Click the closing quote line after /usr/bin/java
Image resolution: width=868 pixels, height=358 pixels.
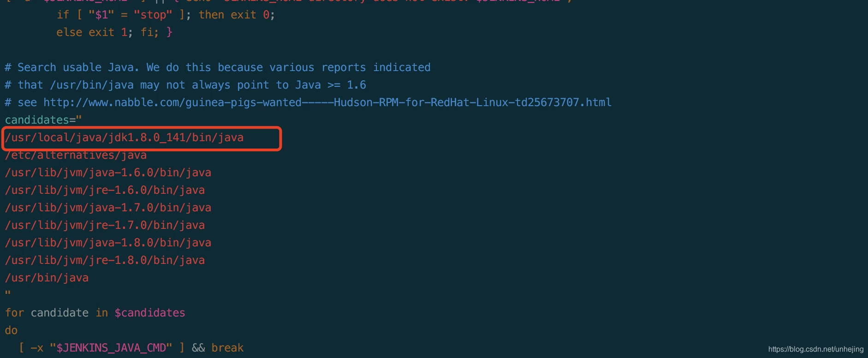[7, 293]
